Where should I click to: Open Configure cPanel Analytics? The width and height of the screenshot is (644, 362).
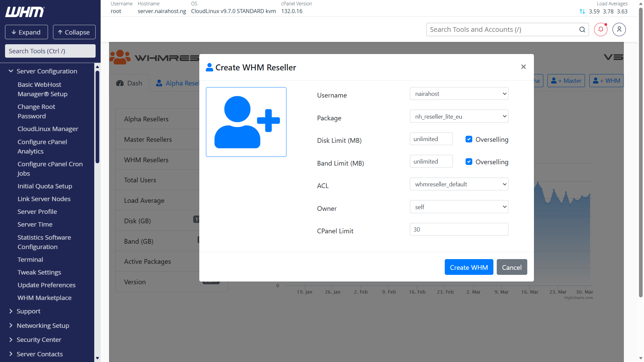[x=42, y=146]
